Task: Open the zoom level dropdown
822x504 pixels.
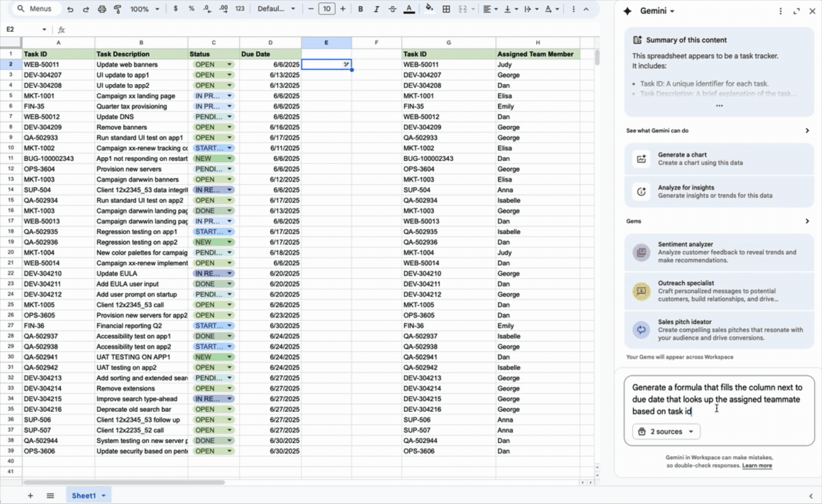Action: click(x=144, y=9)
